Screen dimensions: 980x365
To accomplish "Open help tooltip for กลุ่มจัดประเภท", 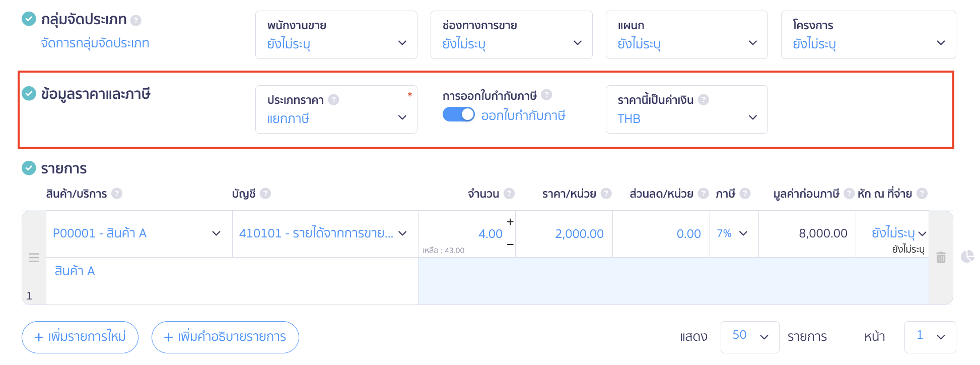I will pyautogui.click(x=135, y=19).
